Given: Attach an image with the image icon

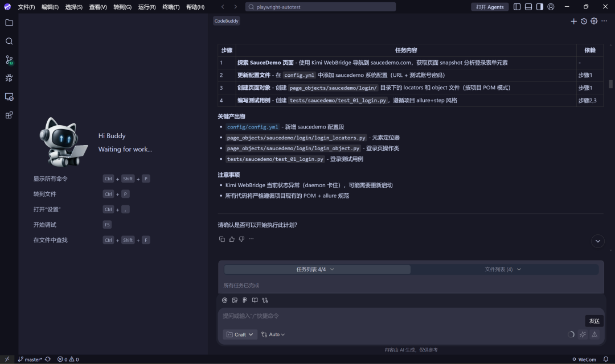Looking at the screenshot, I should tap(235, 300).
